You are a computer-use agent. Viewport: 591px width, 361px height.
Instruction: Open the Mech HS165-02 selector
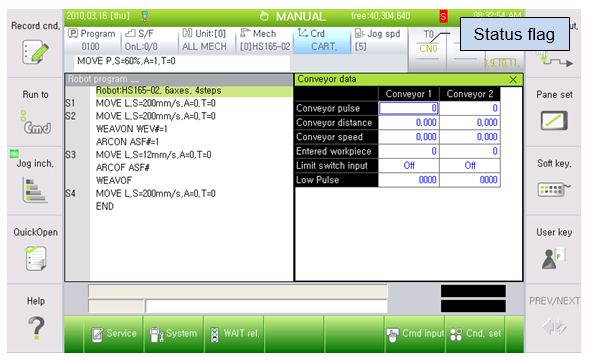(265, 40)
